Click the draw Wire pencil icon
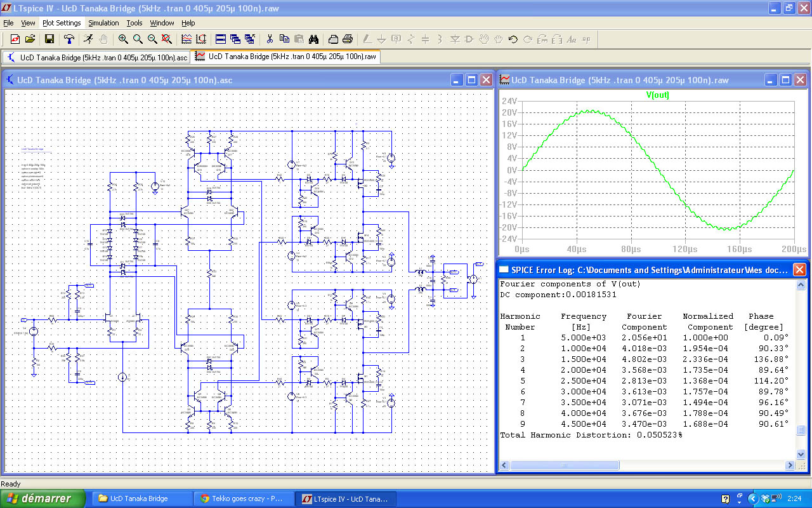Image resolution: width=812 pixels, height=508 pixels. [367, 39]
